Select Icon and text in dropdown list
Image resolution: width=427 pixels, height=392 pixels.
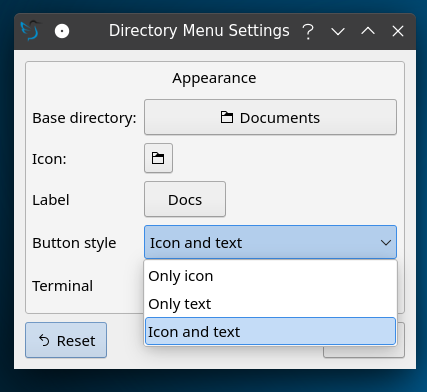coord(270,332)
